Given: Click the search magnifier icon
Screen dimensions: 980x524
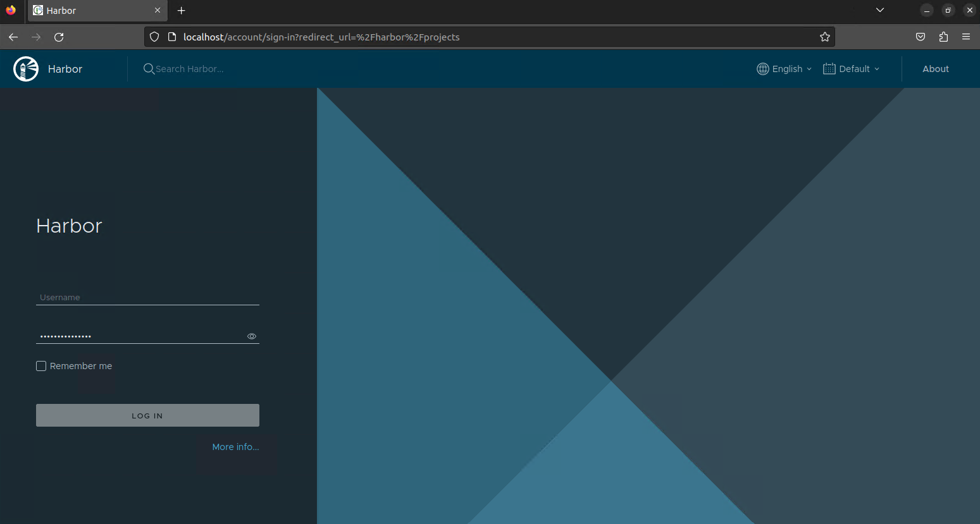Looking at the screenshot, I should coord(149,69).
